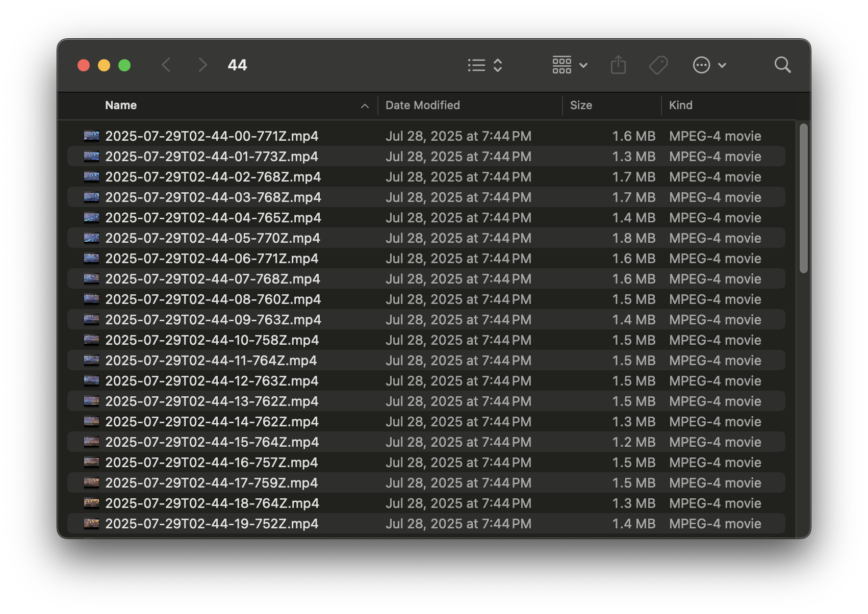Click thumbnail icon of 2025-07-29T02-44-18-764Z.mp4
Image resolution: width=868 pixels, height=614 pixels.
[x=92, y=503]
